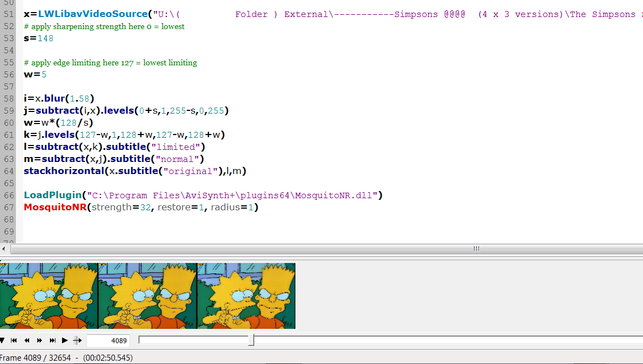
Task: Click the line starting 'k=j.levels(127-w'
Action: pyautogui.click(x=124, y=135)
